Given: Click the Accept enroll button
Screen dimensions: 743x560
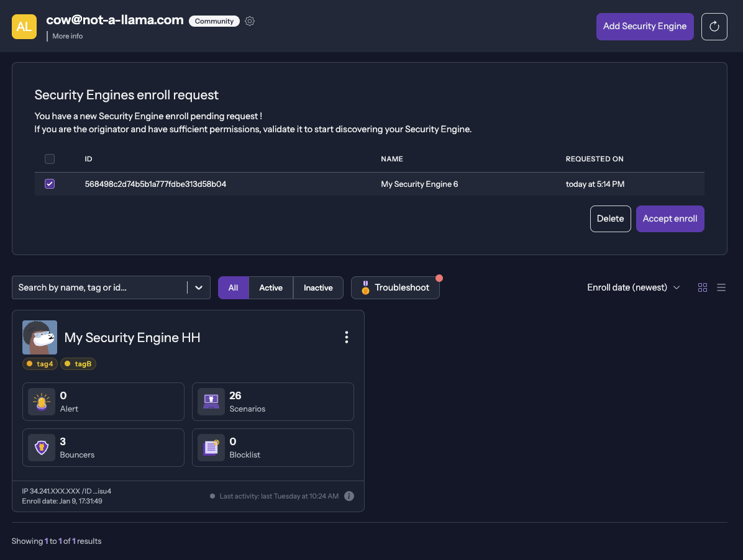Looking at the screenshot, I should point(670,219).
